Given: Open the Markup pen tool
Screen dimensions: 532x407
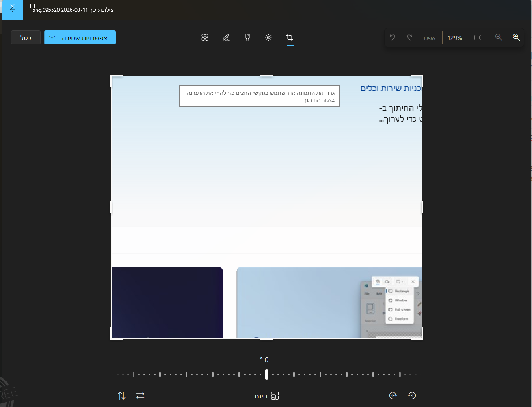Looking at the screenshot, I should (226, 37).
